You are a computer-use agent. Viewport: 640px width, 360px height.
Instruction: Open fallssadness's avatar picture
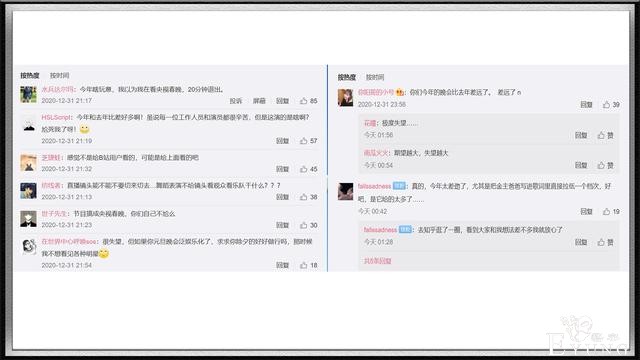(345, 191)
